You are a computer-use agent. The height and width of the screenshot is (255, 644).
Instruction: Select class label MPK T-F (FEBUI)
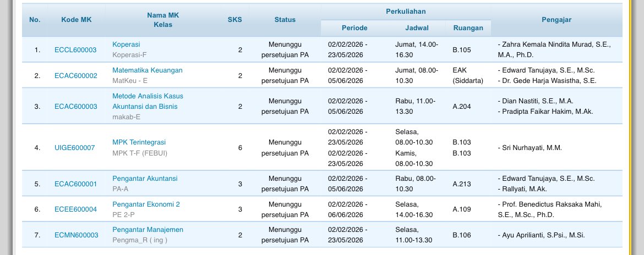pyautogui.click(x=140, y=153)
